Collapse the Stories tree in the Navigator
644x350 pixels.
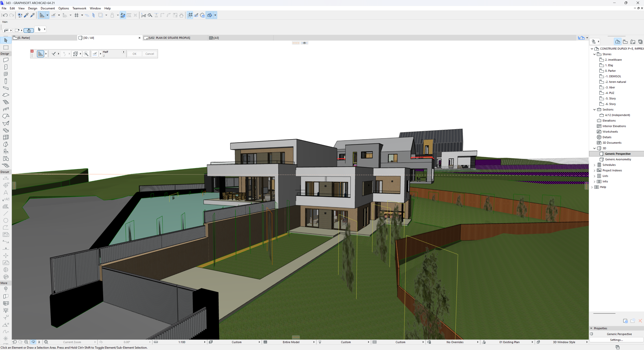pyautogui.click(x=595, y=54)
